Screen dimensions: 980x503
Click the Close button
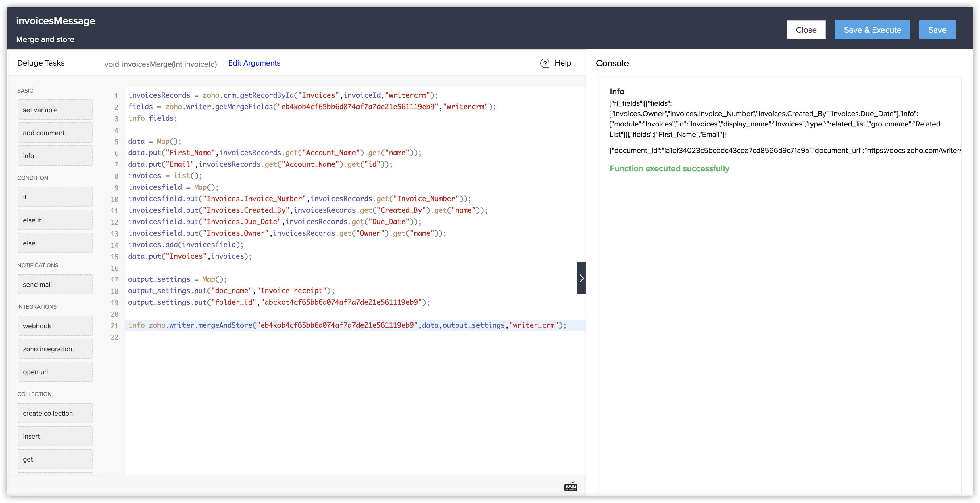coord(806,30)
